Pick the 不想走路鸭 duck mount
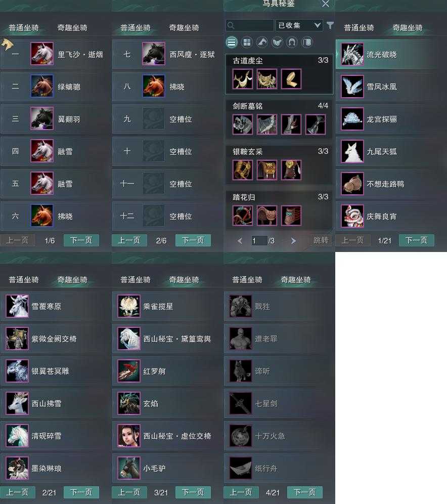The image size is (447, 504). (352, 184)
